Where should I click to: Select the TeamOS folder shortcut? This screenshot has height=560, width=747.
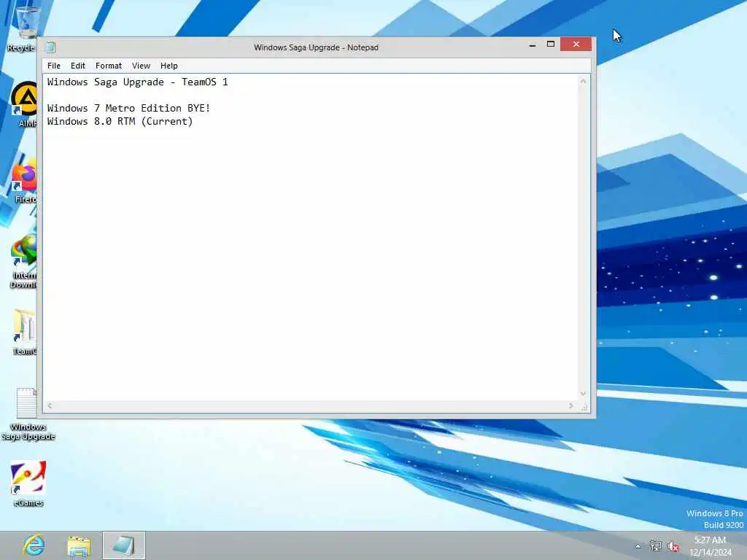click(24, 332)
